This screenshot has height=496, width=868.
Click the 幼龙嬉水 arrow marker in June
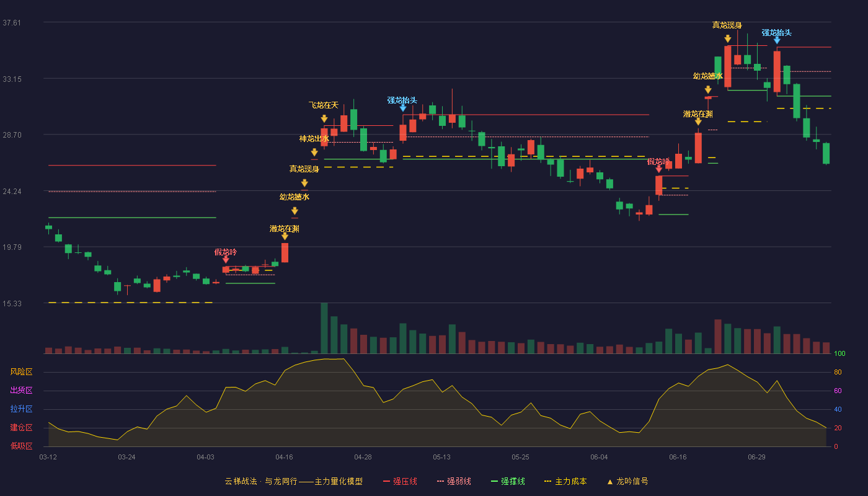pos(708,90)
